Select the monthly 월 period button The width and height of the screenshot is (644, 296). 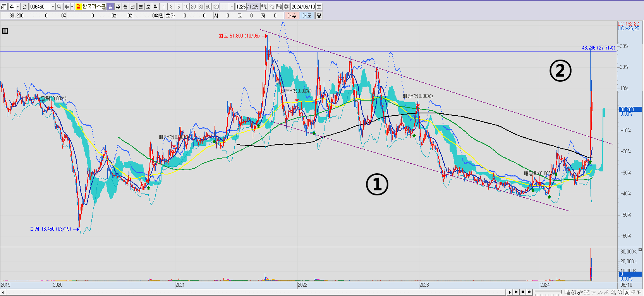125,7
